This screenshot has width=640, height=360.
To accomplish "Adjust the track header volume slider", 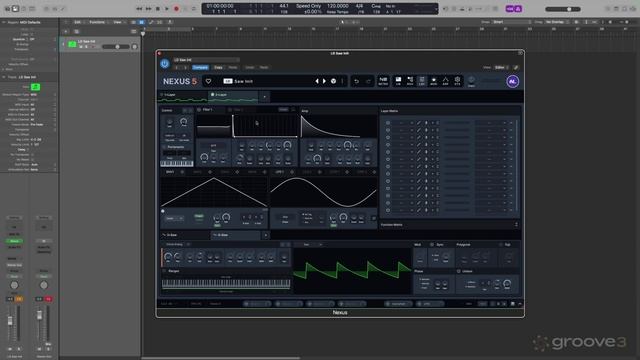I will tap(116, 47).
